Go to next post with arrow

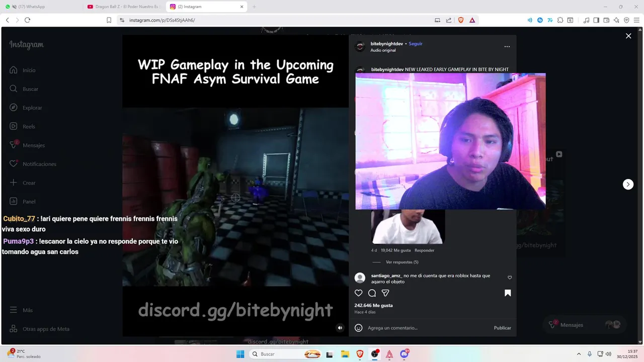tap(628, 184)
